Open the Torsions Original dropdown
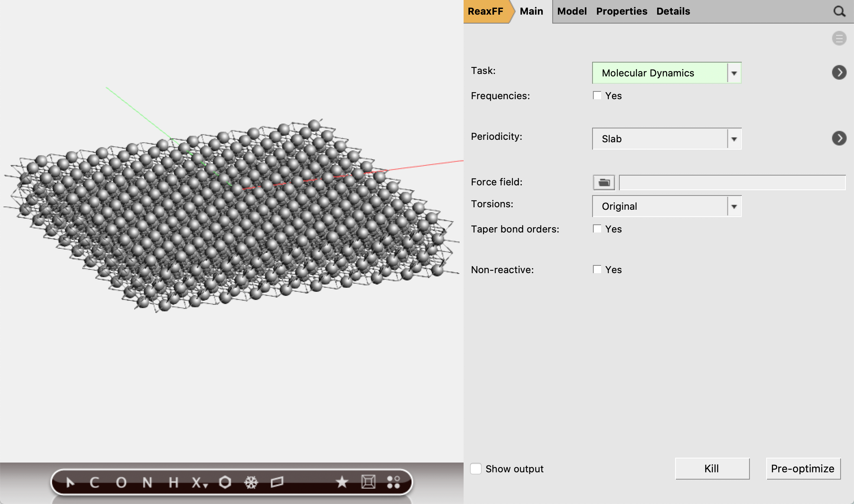Viewport: 854px width, 504px height. pyautogui.click(x=667, y=206)
